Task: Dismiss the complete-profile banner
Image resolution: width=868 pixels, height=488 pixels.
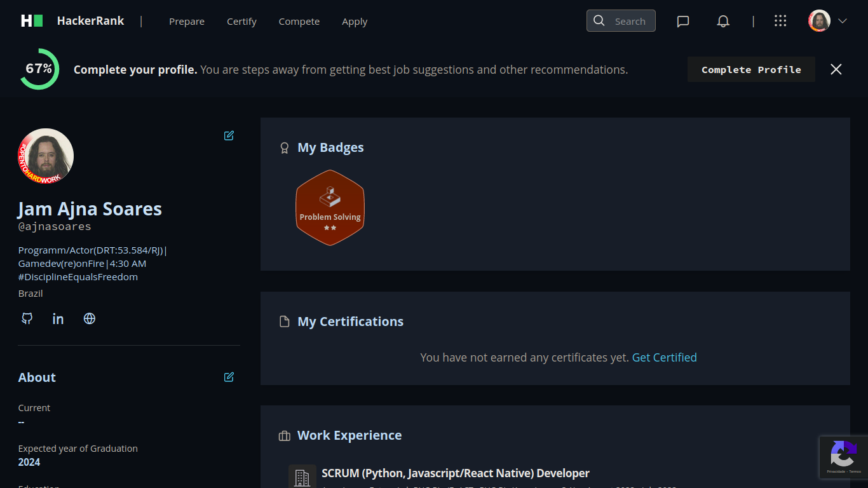Action: (x=836, y=69)
